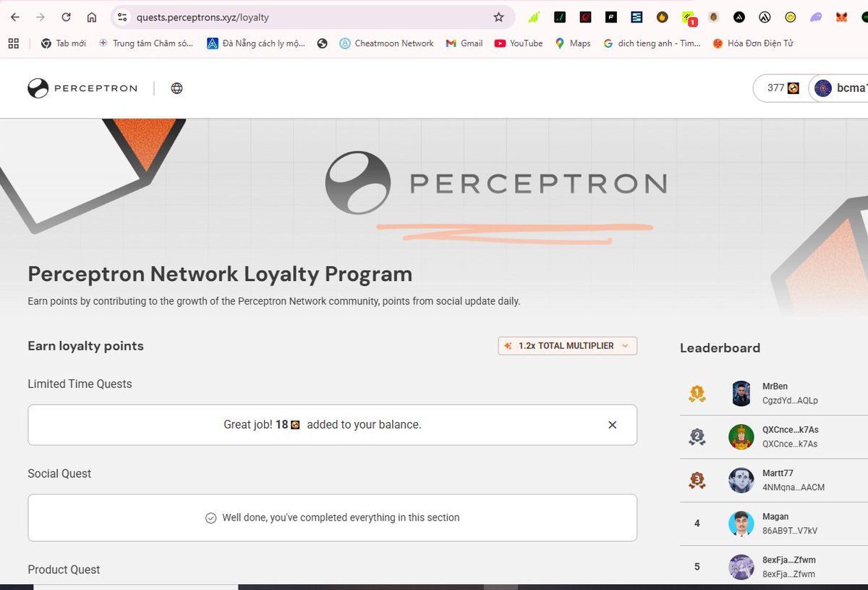Screen dimensions: 868x590
Task: Open the lime extension with badge 1
Action: pyautogui.click(x=688, y=17)
